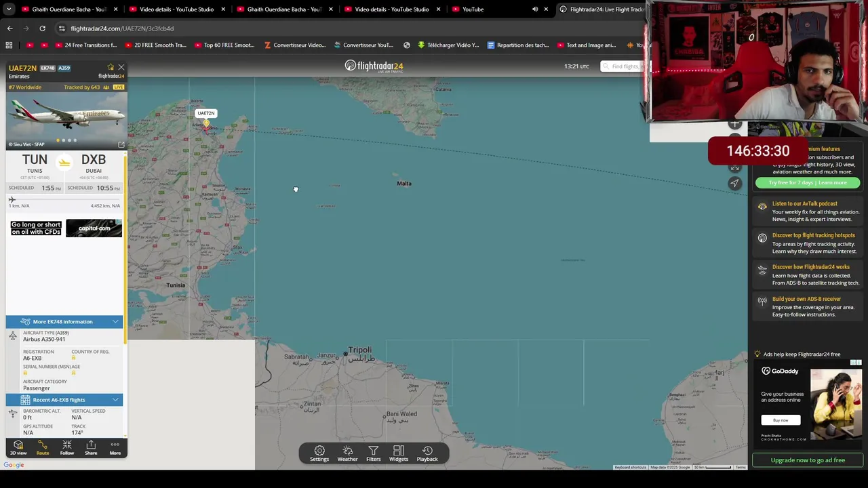The image size is (868, 488).
Task: Select second photo carousel dot
Action: tap(64, 140)
